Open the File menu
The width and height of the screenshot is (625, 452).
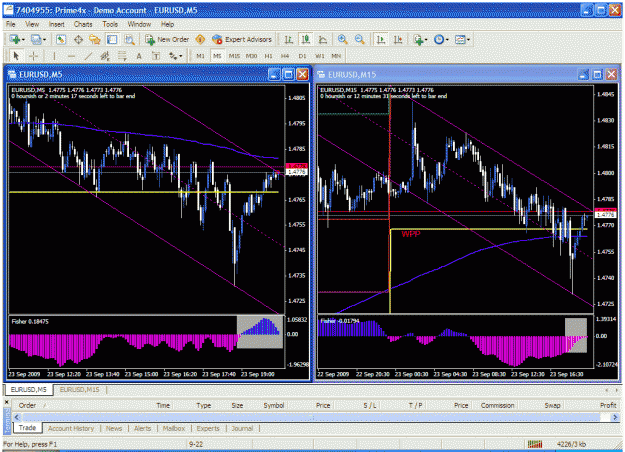click(11, 24)
